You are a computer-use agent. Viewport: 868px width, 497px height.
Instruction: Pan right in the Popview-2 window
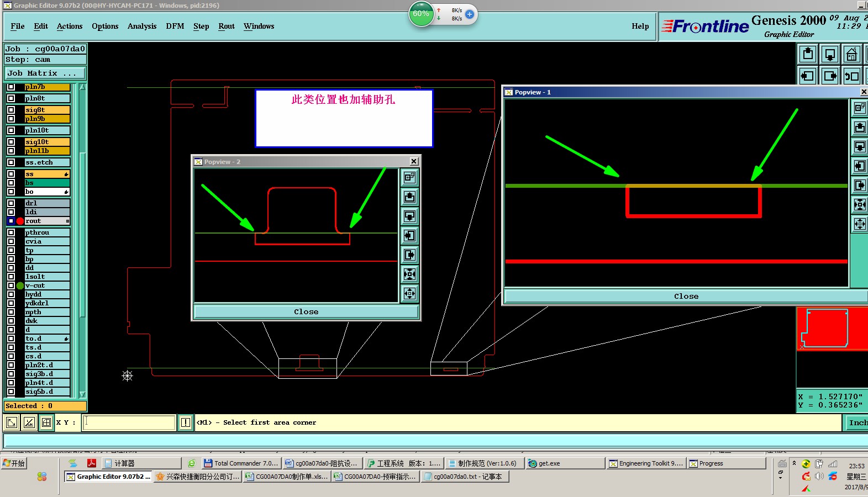410,255
